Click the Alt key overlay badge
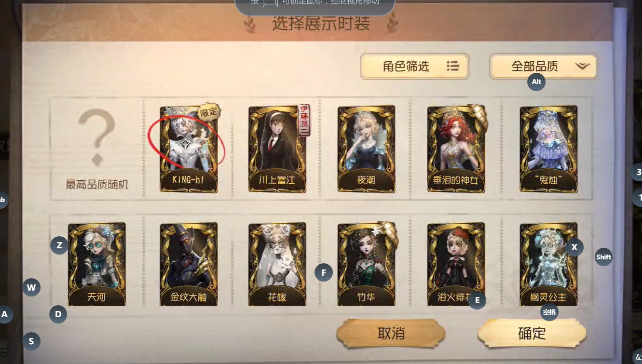Image resolution: width=642 pixels, height=364 pixels. (x=536, y=82)
